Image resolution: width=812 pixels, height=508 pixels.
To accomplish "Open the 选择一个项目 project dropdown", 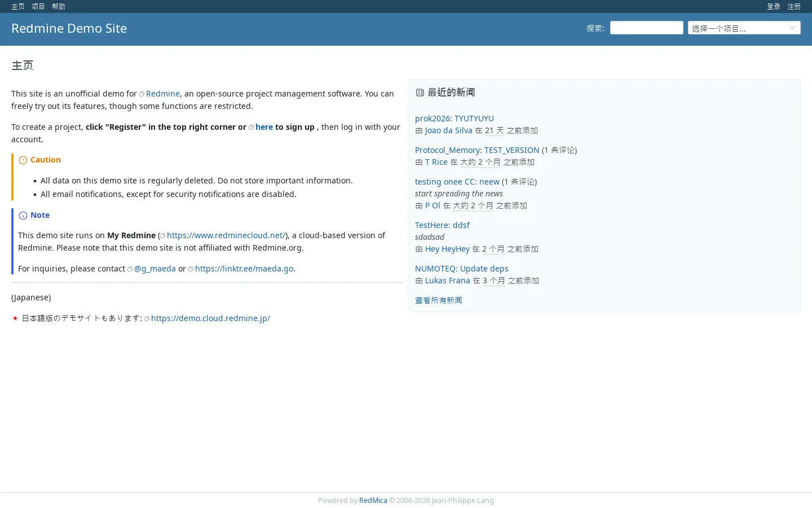I will 744,28.
